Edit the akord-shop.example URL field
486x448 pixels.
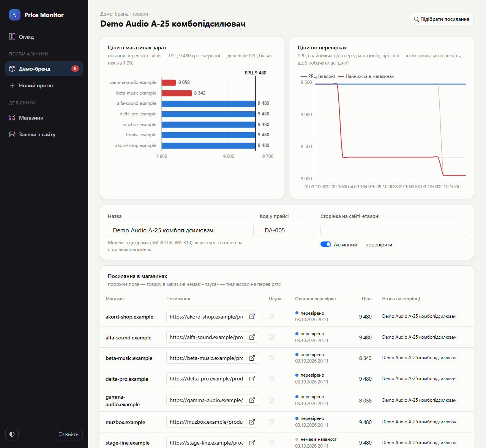206,317
